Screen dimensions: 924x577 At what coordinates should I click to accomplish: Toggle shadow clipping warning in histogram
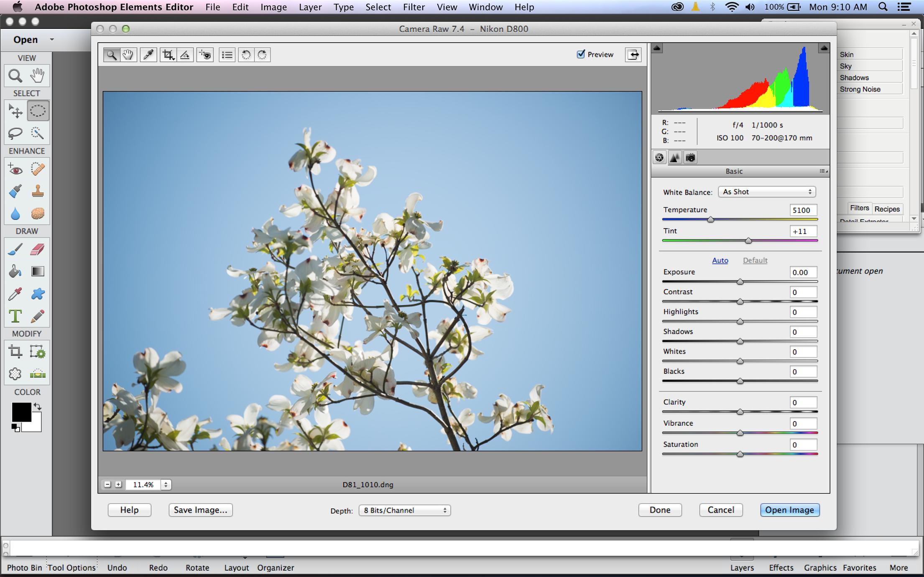657,48
